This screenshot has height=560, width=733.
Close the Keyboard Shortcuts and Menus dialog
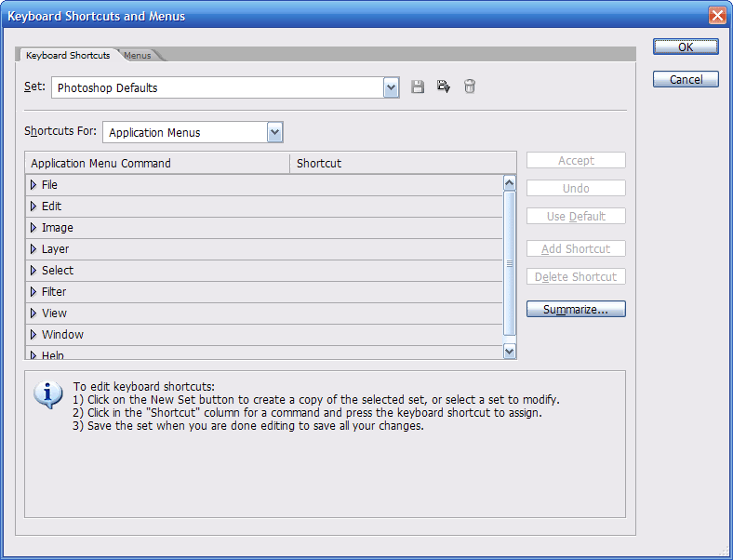716,16
